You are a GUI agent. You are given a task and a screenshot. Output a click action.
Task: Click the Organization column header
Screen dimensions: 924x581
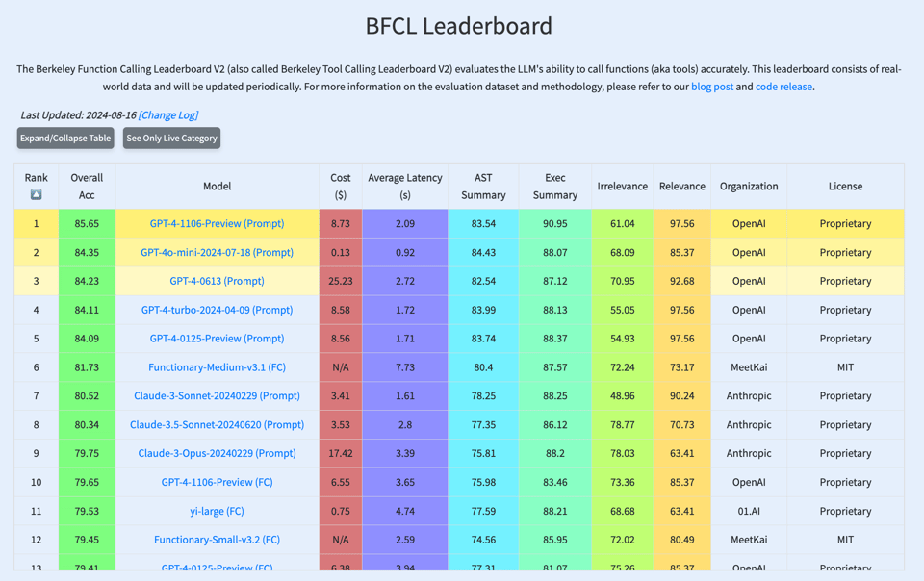point(749,186)
